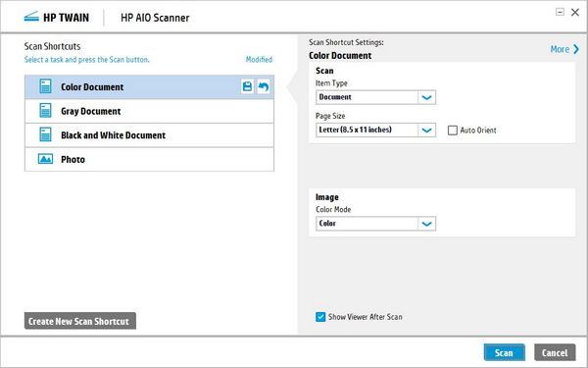The height and width of the screenshot is (368, 588).
Task: Click the HP TWAIN scanner logo icon
Action: point(31,18)
